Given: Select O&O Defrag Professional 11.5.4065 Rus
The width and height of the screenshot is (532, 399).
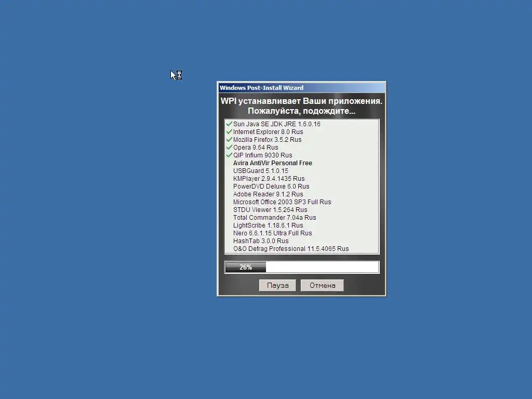Looking at the screenshot, I should point(291,249).
